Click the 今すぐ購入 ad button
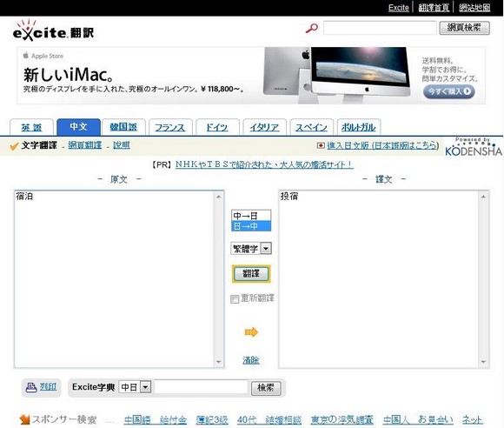Image resolution: width=504 pixels, height=428 pixels. click(449, 91)
